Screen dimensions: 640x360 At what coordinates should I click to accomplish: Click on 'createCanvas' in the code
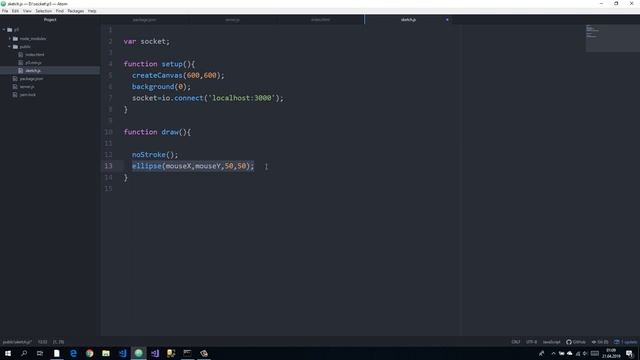tap(157, 75)
